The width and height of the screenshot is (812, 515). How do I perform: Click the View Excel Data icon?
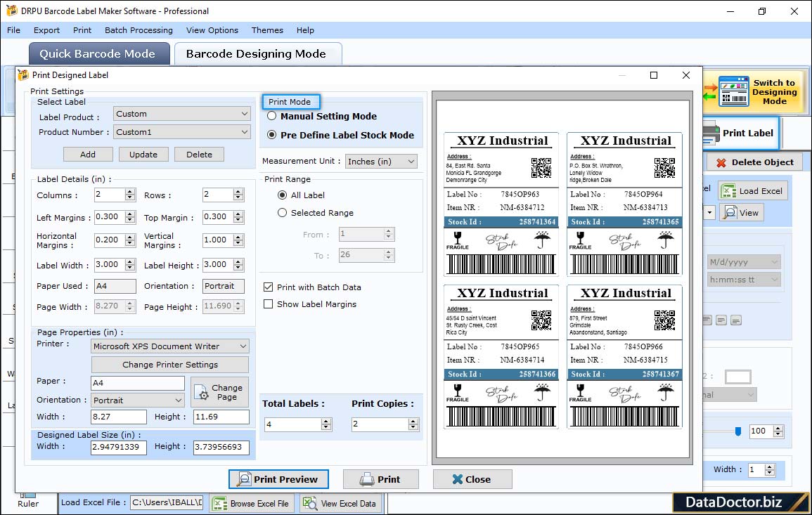pos(309,503)
